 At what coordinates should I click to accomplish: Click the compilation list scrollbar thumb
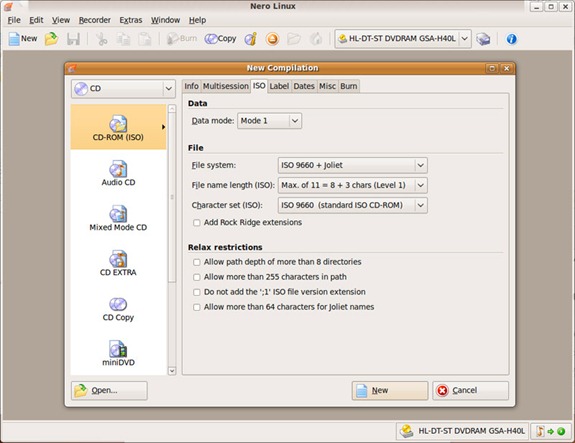[x=172, y=197]
